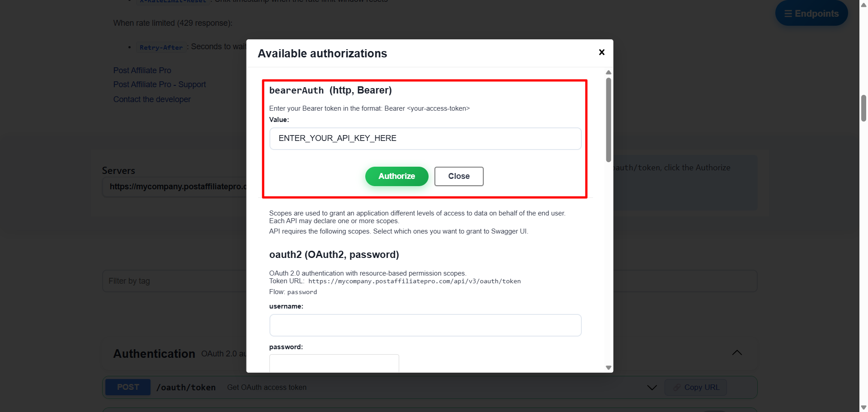Click the page scrollbar's up arrow

tap(863, 5)
